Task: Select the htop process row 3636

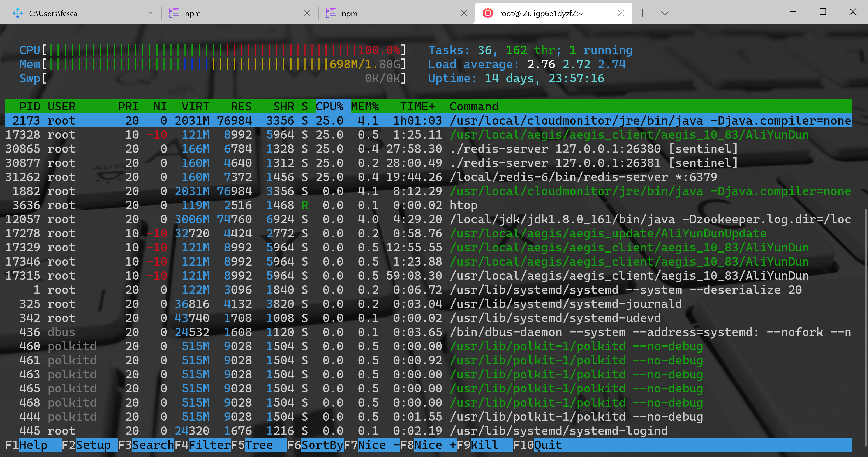Action: coord(236,205)
